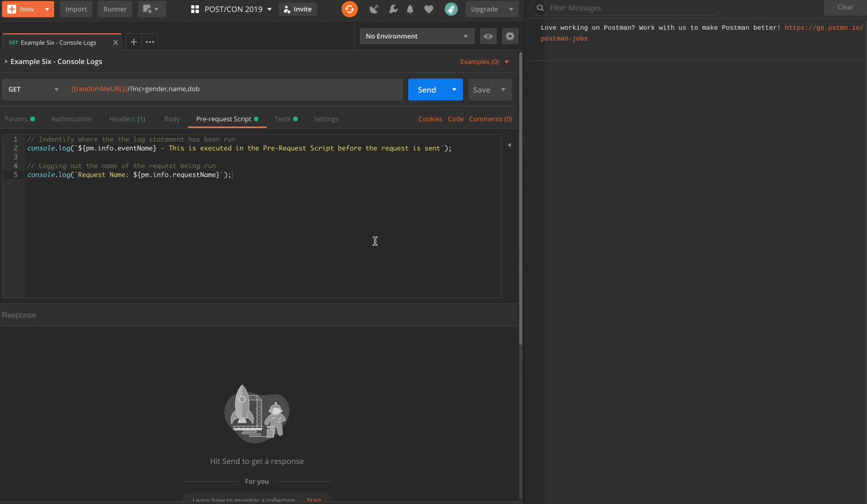Screen dimensions: 867x504
Task: Click the New button
Action: 21,9
